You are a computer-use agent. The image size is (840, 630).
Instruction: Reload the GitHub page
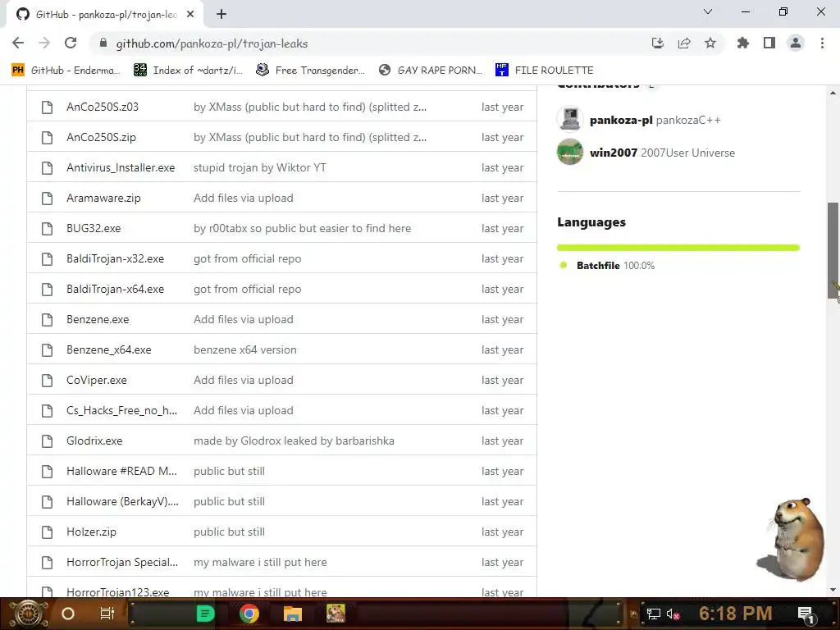[x=71, y=43]
